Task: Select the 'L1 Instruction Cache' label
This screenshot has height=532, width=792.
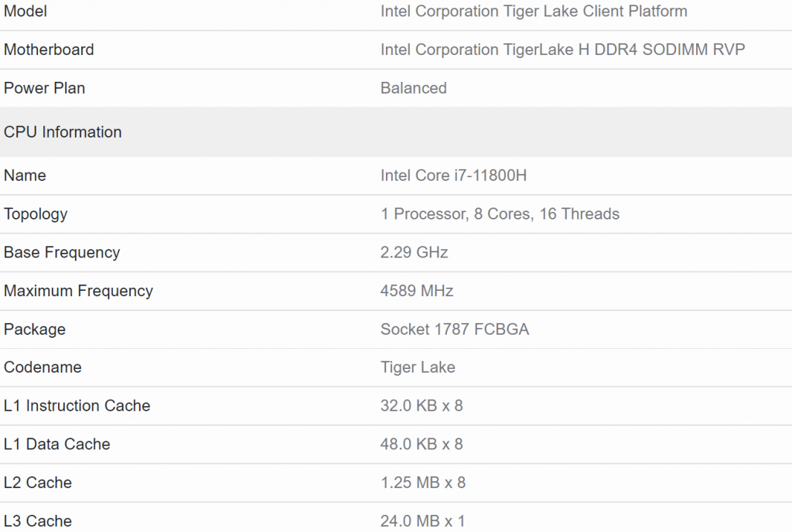Action: pyautogui.click(x=77, y=406)
